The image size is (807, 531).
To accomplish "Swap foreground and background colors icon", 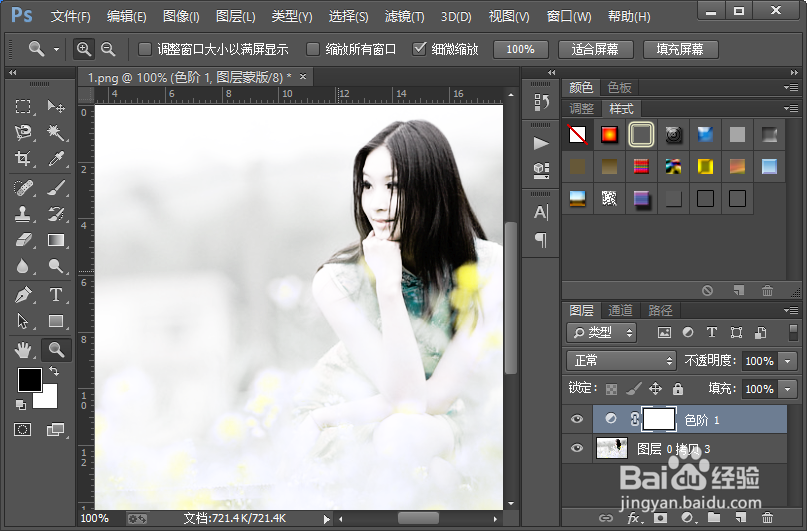I will click(54, 370).
